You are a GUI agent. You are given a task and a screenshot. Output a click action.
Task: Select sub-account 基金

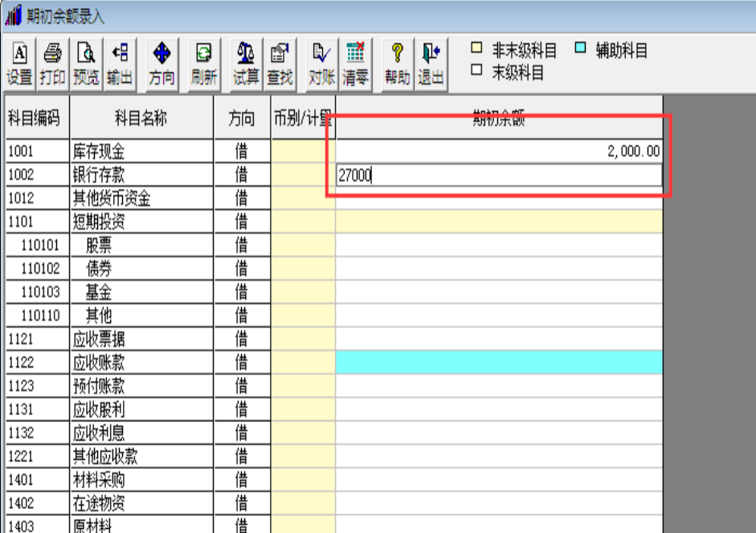click(98, 292)
